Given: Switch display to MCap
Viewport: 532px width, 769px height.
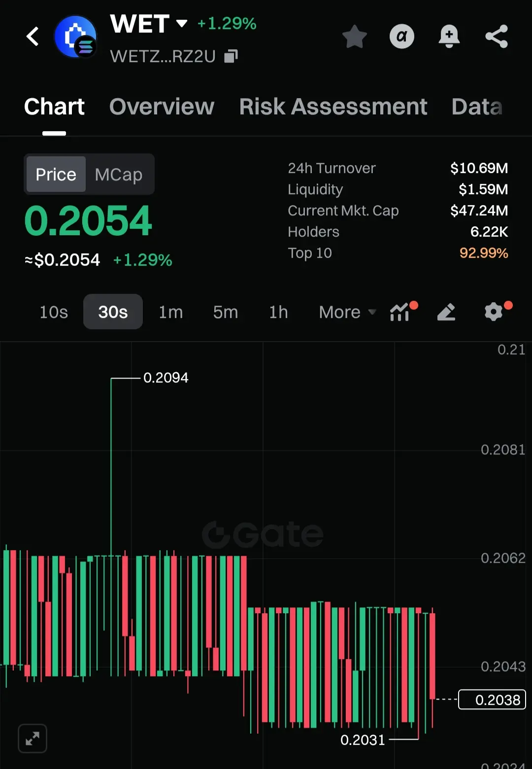Looking at the screenshot, I should point(119,175).
